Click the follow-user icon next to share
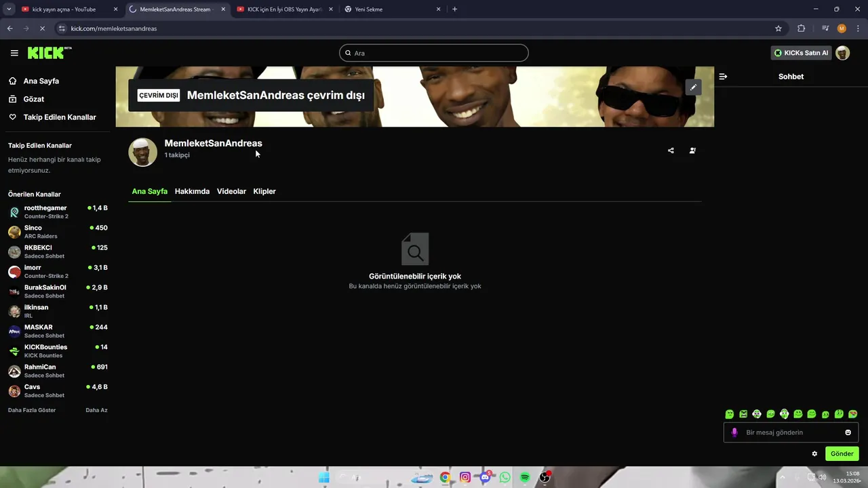 point(692,150)
